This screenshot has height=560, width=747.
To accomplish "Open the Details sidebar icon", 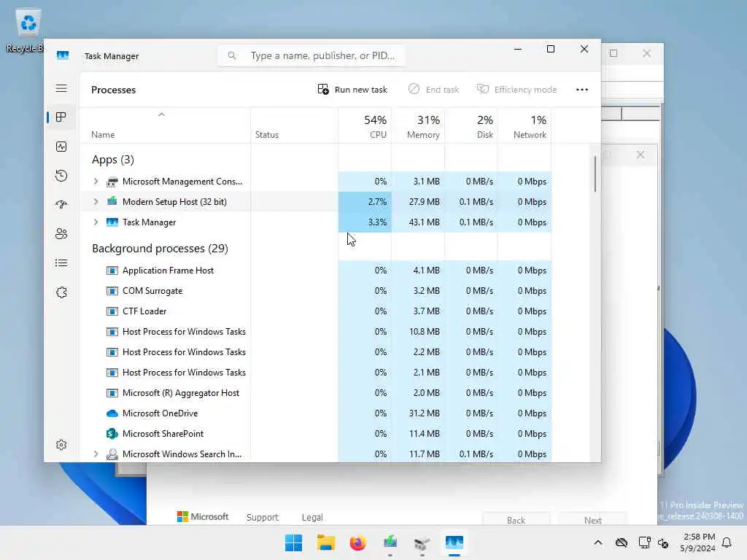I will point(61,262).
